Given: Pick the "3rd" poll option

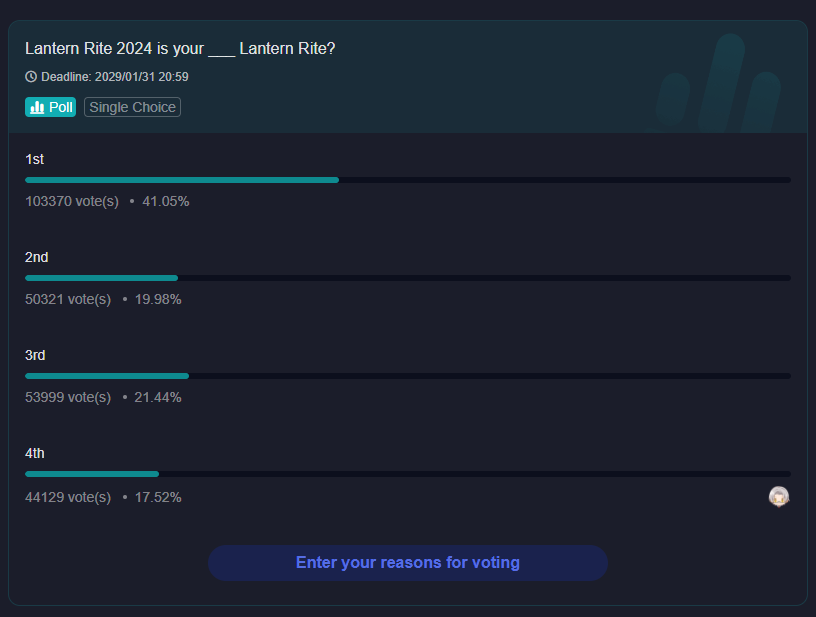Looking at the screenshot, I should click(x=36, y=355).
